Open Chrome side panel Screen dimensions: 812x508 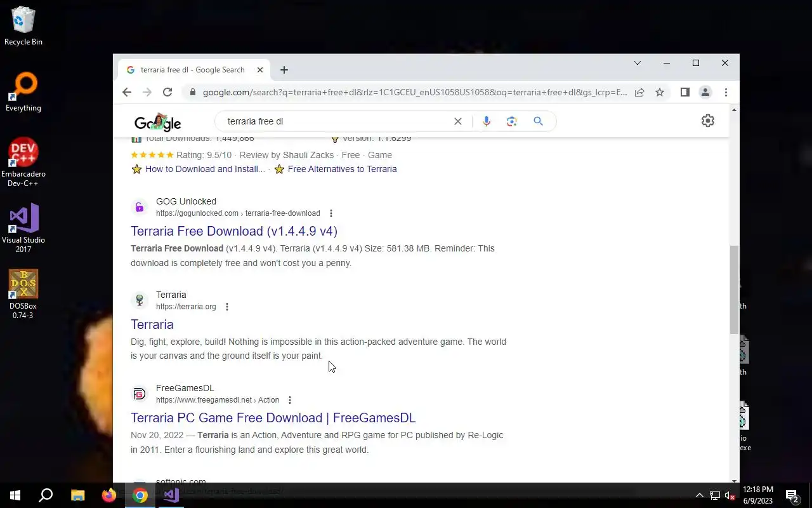click(x=684, y=92)
